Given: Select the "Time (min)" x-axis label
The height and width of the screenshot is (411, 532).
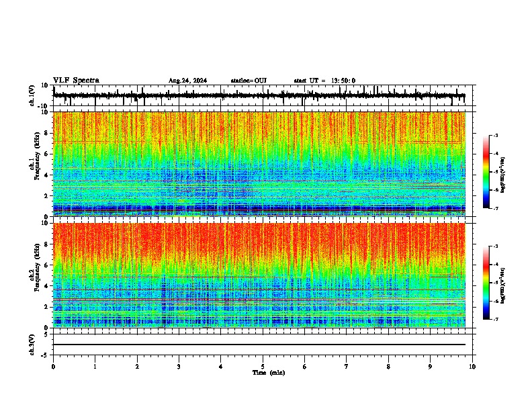Looking at the screenshot, I should click(269, 373).
